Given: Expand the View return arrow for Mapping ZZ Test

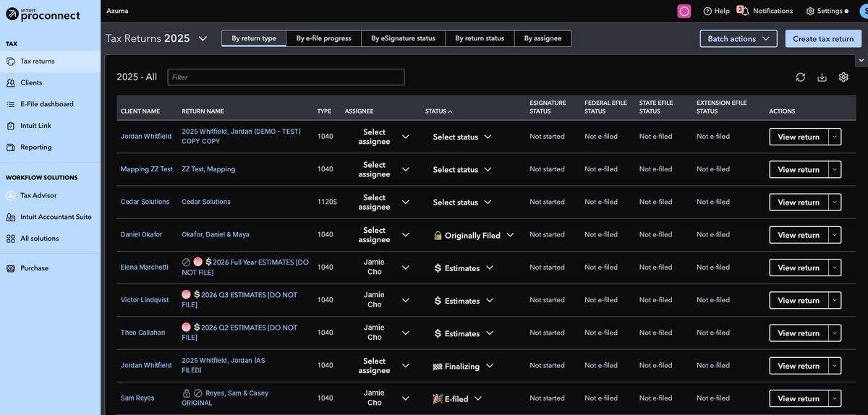Looking at the screenshot, I should pyautogui.click(x=835, y=169).
